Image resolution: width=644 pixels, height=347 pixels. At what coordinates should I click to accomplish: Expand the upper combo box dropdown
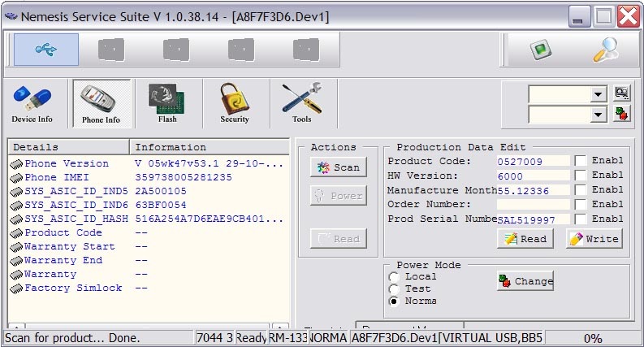[x=598, y=94]
